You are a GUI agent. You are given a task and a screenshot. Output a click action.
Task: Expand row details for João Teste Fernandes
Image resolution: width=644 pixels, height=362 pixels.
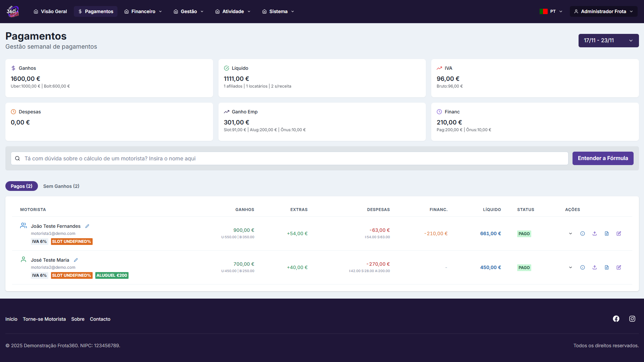571,234
